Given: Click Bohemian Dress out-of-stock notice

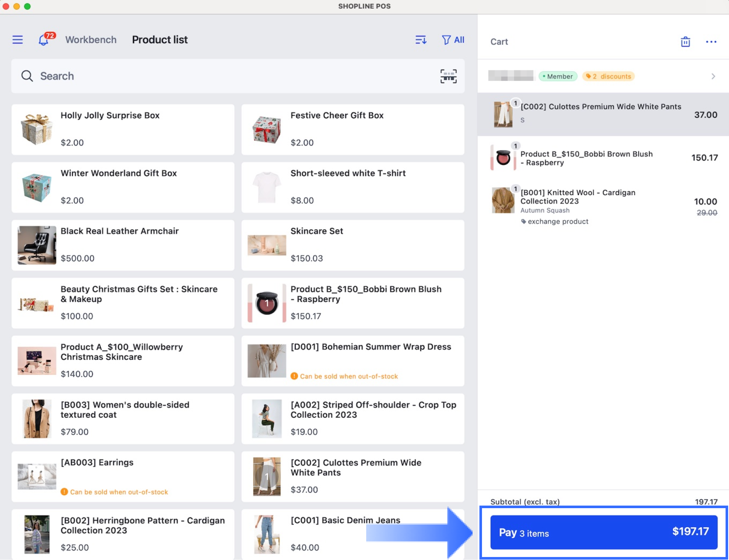Looking at the screenshot, I should coord(344,376).
